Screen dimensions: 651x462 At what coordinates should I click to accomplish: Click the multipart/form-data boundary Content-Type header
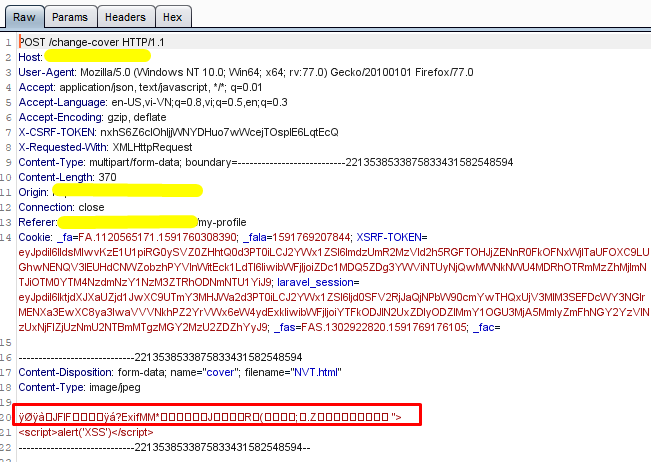(266, 162)
